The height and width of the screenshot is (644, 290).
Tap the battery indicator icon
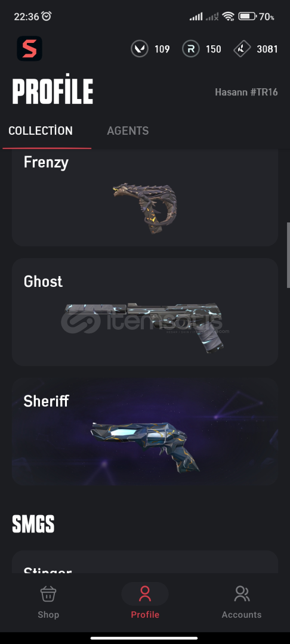[247, 17]
